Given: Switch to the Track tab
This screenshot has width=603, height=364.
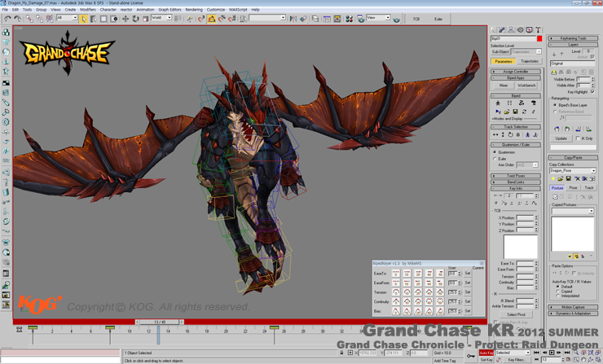Looking at the screenshot, I should (589, 187).
